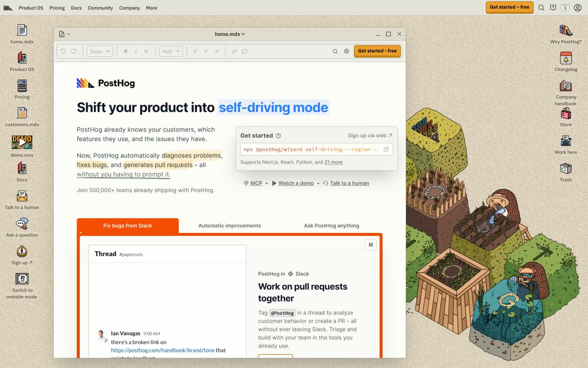Viewport: 588px width, 368px height.
Task: Click the Get started help question icon
Action: pyautogui.click(x=278, y=136)
